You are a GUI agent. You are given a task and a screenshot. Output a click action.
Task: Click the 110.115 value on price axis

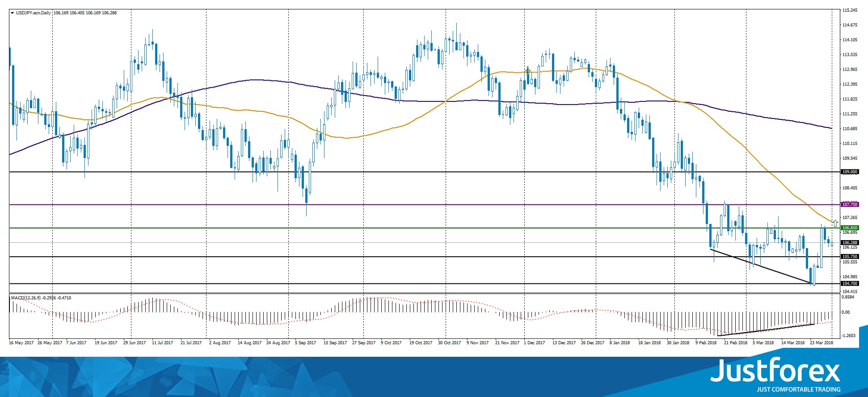[x=850, y=144]
